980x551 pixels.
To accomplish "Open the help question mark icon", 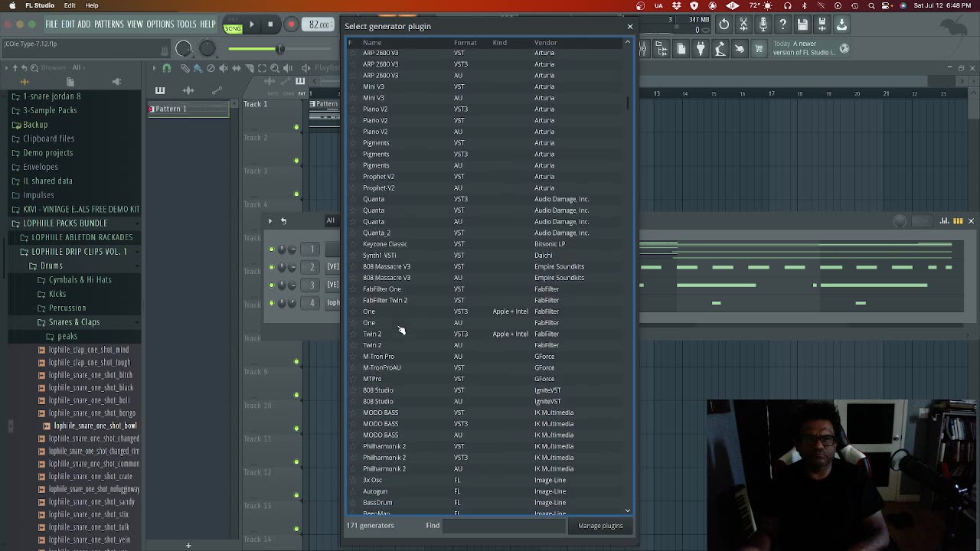I will pyautogui.click(x=782, y=24).
